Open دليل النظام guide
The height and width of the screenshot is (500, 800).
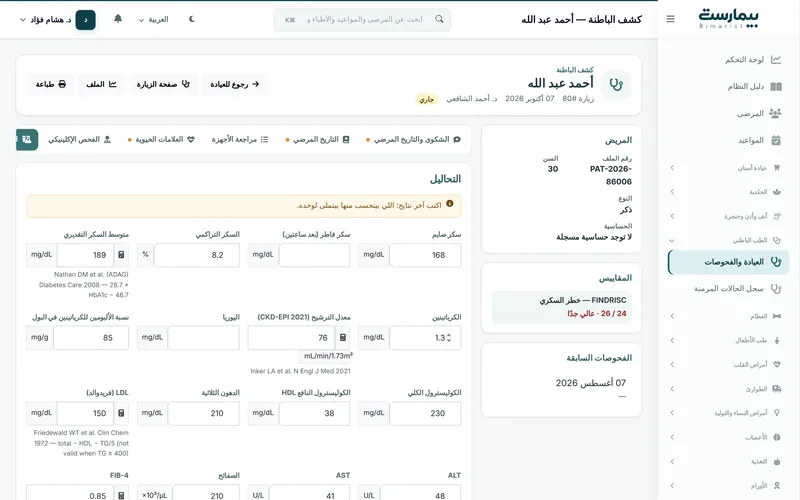[x=729, y=86]
